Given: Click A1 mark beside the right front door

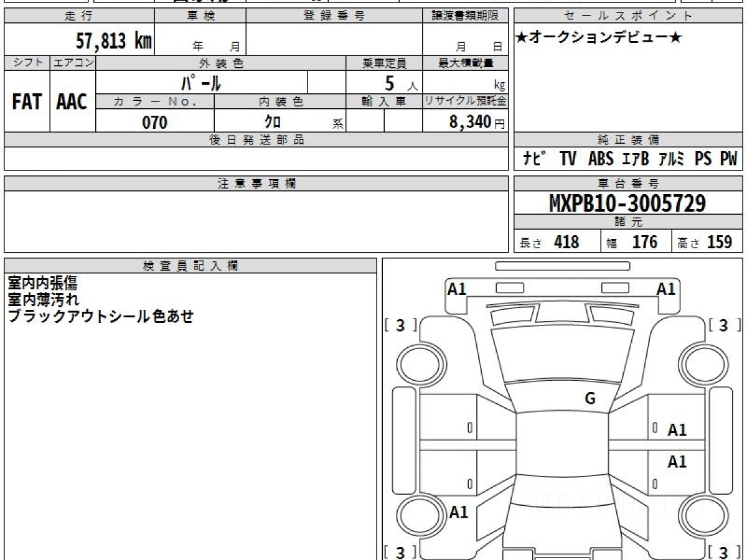Looking at the screenshot, I should point(677,430).
